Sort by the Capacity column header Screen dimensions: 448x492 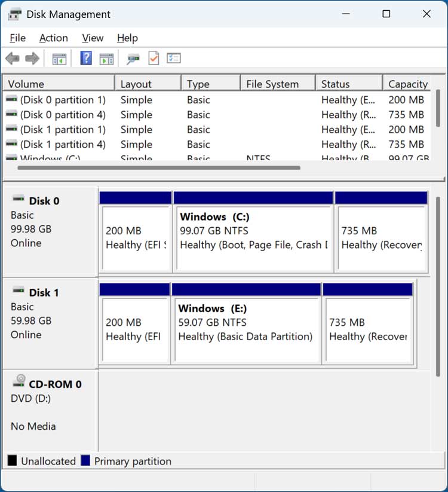(x=407, y=84)
